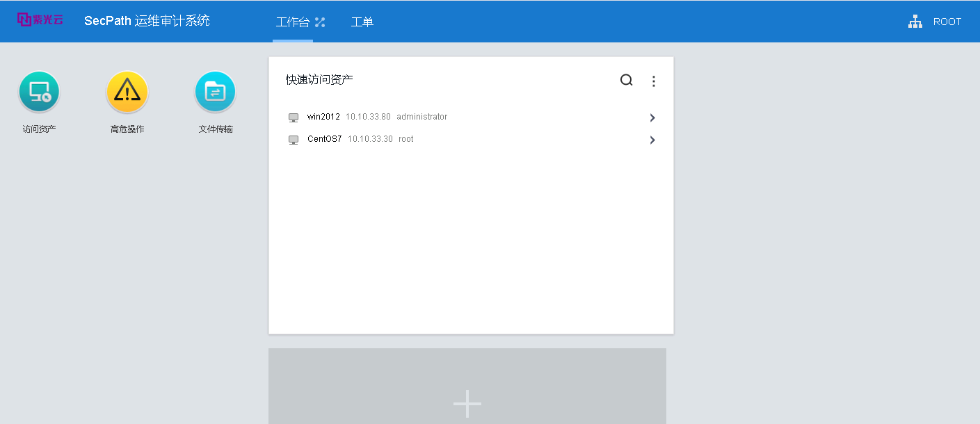Expand the win2012 row chevron arrow
The width and height of the screenshot is (980, 424).
652,117
